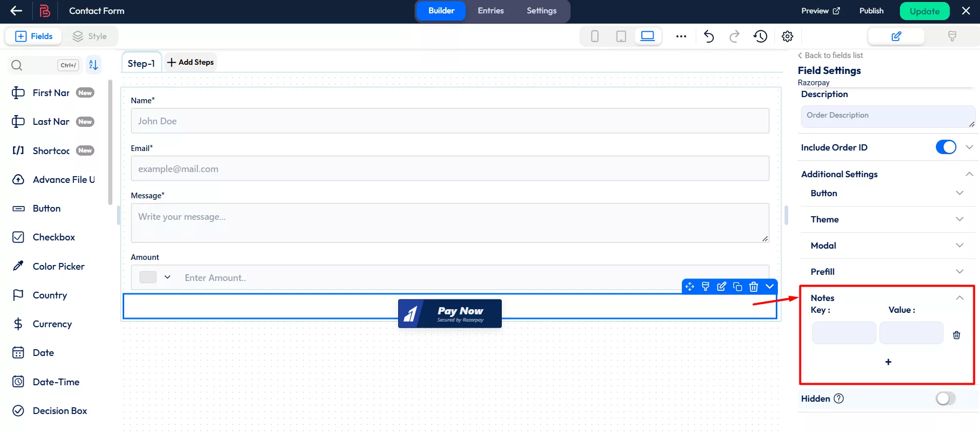The height and width of the screenshot is (433, 980).
Task: Add a new note with plus icon
Action: [x=888, y=362]
